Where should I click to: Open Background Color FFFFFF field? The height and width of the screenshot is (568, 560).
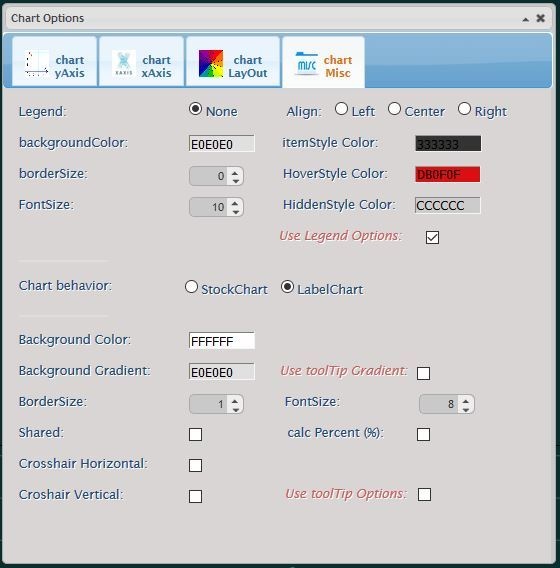pyautogui.click(x=222, y=341)
